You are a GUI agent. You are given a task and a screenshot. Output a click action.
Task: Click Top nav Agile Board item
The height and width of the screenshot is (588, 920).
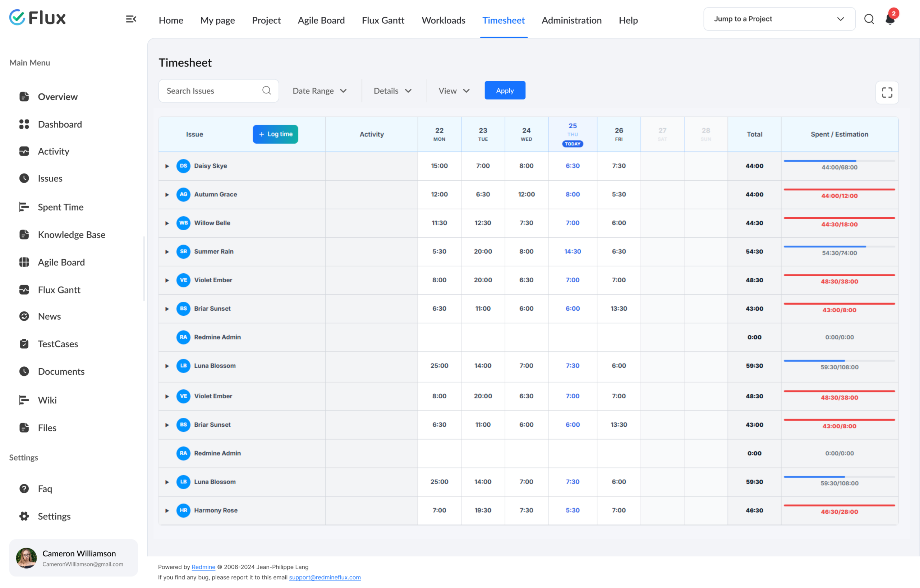[x=321, y=20]
